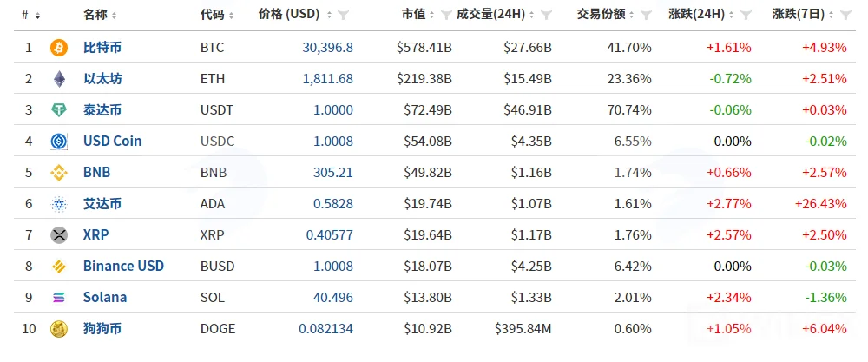The width and height of the screenshot is (868, 362).
Task: Sort table by rank # column
Action: (37, 16)
